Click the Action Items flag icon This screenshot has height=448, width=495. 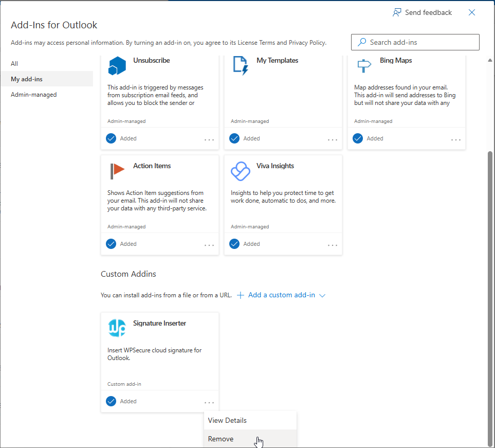coord(117,171)
